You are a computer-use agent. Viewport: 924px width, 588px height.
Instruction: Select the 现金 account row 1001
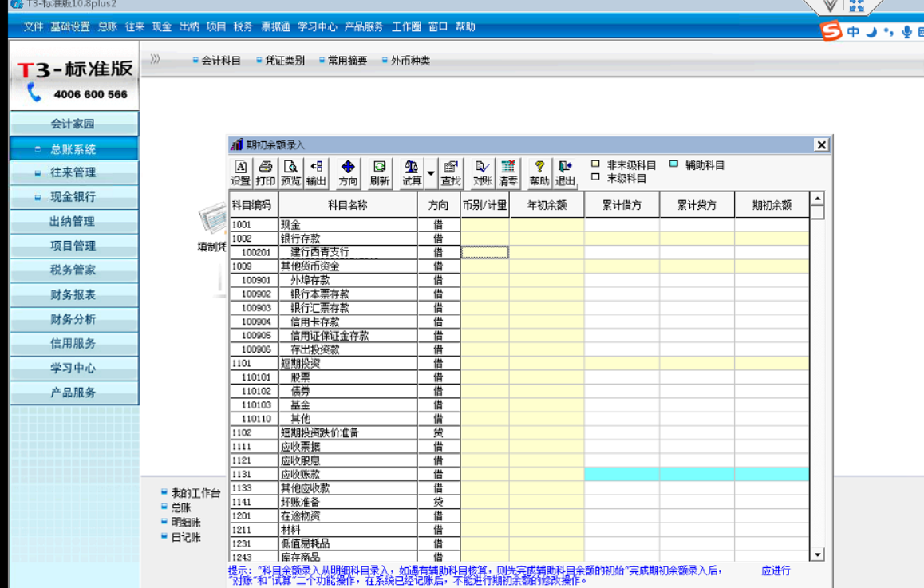519,224
